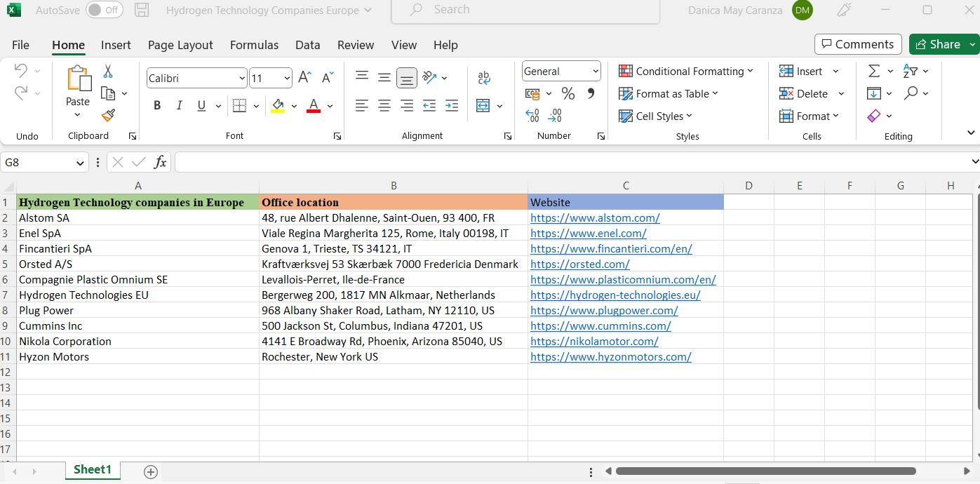Image resolution: width=980 pixels, height=484 pixels.
Task: Switch to the Page Layout tab
Action: [x=180, y=45]
